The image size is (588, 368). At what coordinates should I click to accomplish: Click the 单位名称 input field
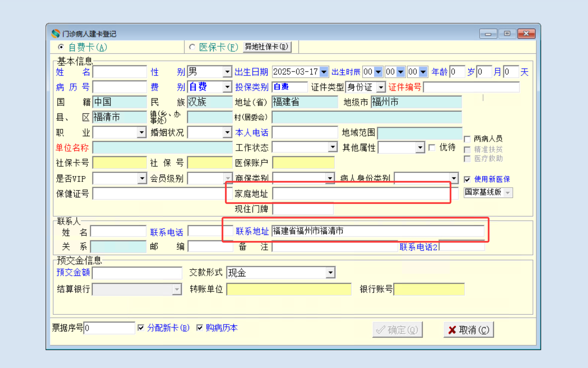pos(163,147)
